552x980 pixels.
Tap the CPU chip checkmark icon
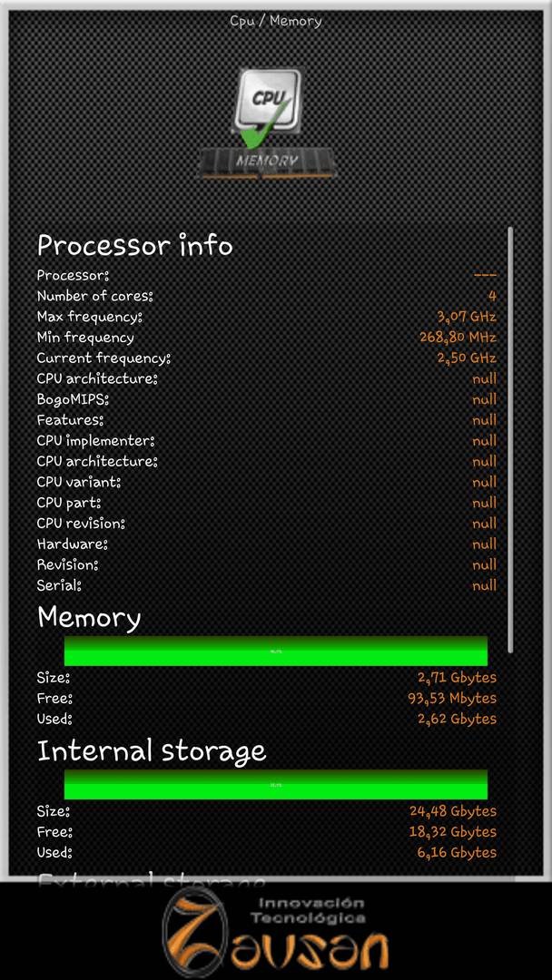(x=268, y=107)
